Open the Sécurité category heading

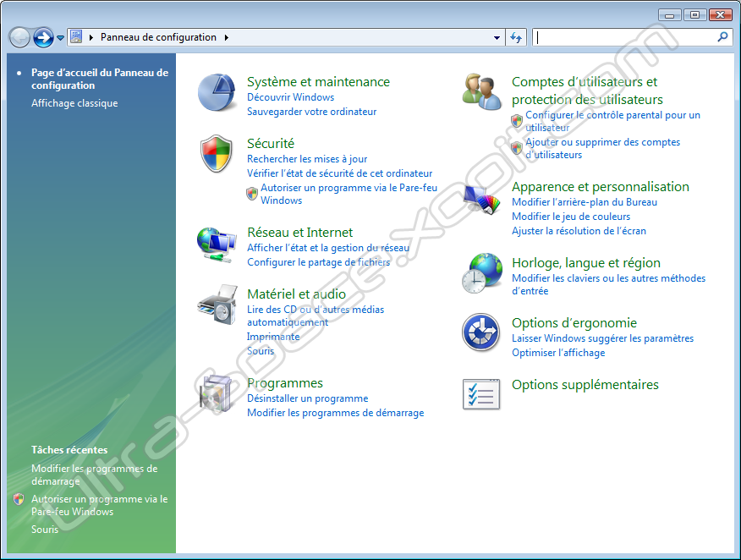point(271,143)
